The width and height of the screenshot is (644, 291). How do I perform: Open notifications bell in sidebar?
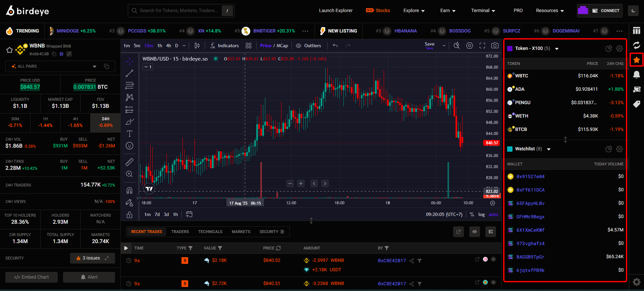[636, 75]
